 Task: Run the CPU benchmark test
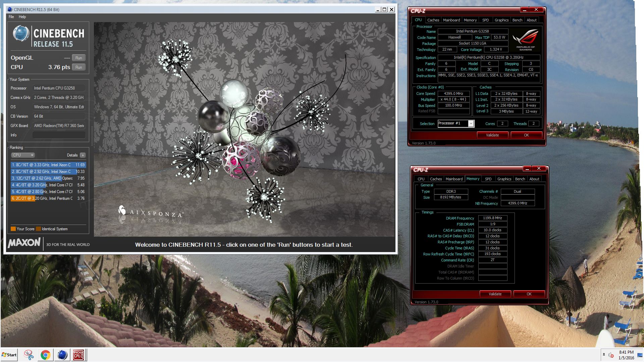[78, 67]
